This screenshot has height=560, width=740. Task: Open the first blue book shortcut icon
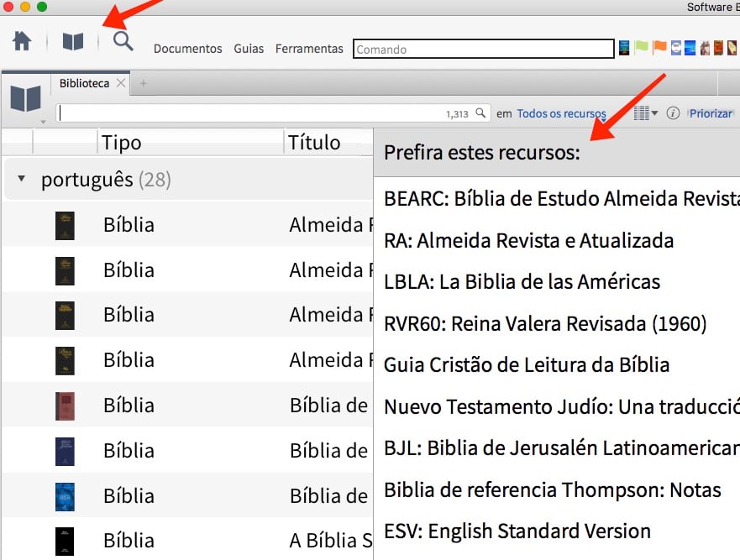(624, 48)
